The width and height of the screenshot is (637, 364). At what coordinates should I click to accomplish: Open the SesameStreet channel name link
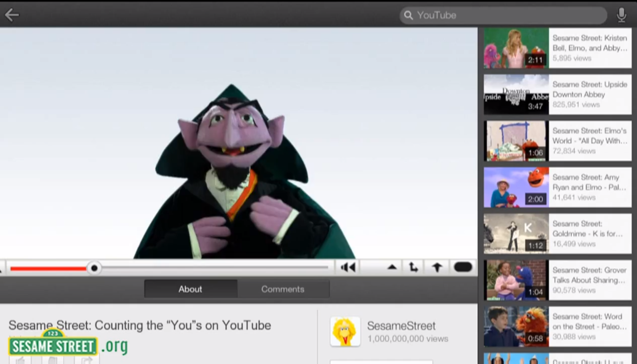tap(401, 326)
